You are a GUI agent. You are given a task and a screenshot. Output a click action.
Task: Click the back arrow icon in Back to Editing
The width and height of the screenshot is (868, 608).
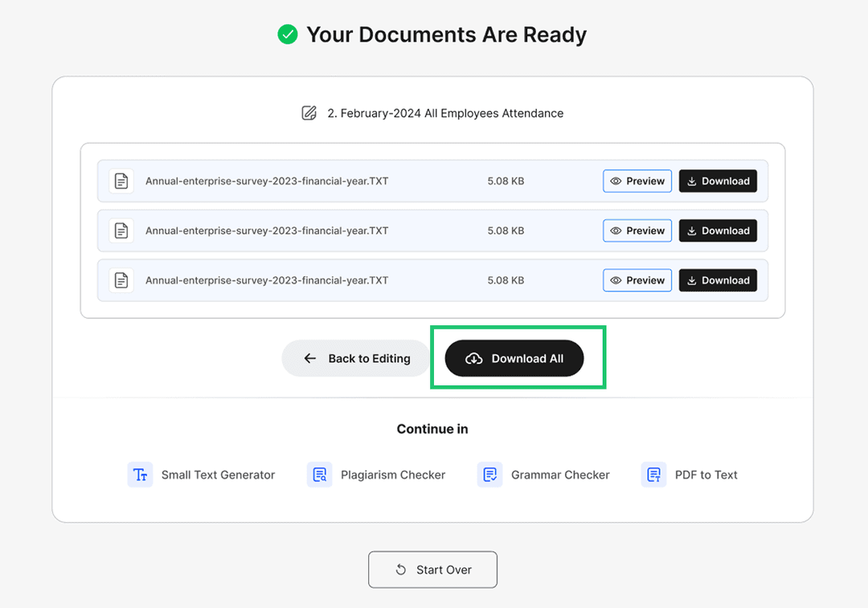pyautogui.click(x=310, y=358)
